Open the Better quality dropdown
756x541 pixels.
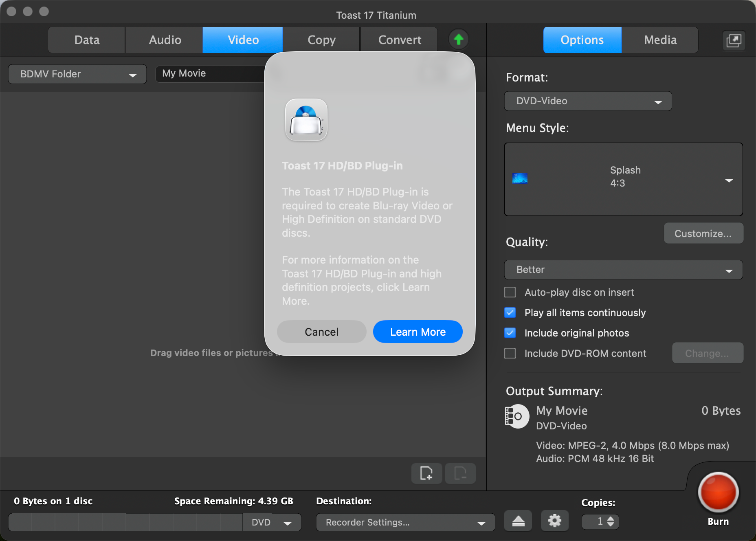(623, 270)
